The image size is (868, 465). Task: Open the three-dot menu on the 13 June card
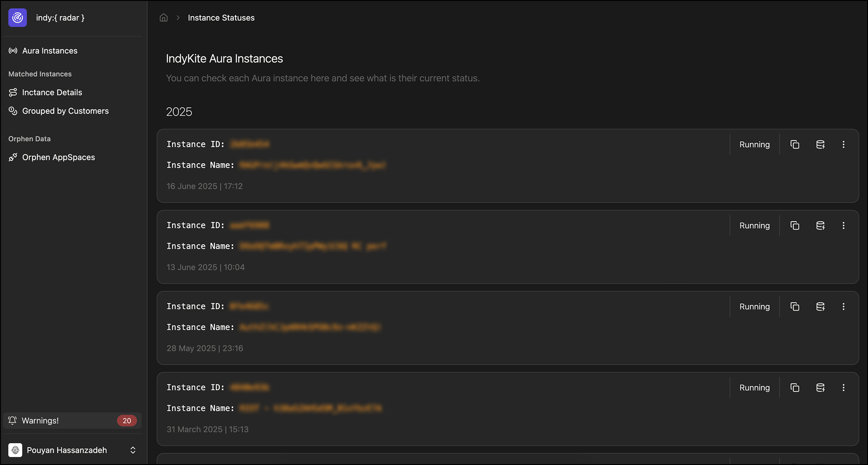click(844, 225)
